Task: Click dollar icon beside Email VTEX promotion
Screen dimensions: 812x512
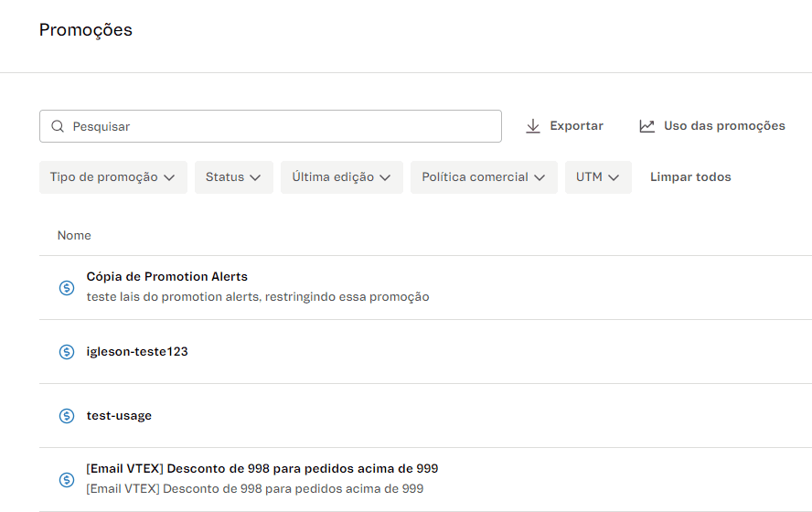Action: [66, 479]
